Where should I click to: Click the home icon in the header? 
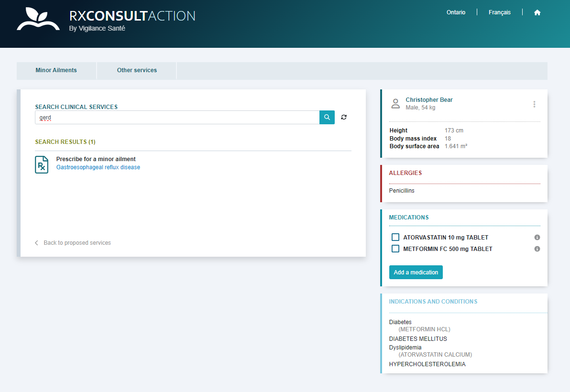(537, 12)
